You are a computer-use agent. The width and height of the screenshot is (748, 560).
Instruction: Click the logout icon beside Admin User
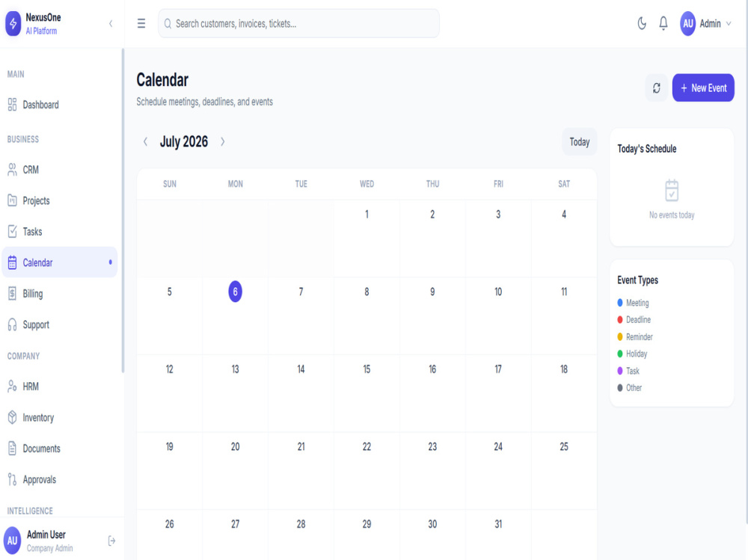coord(111,541)
